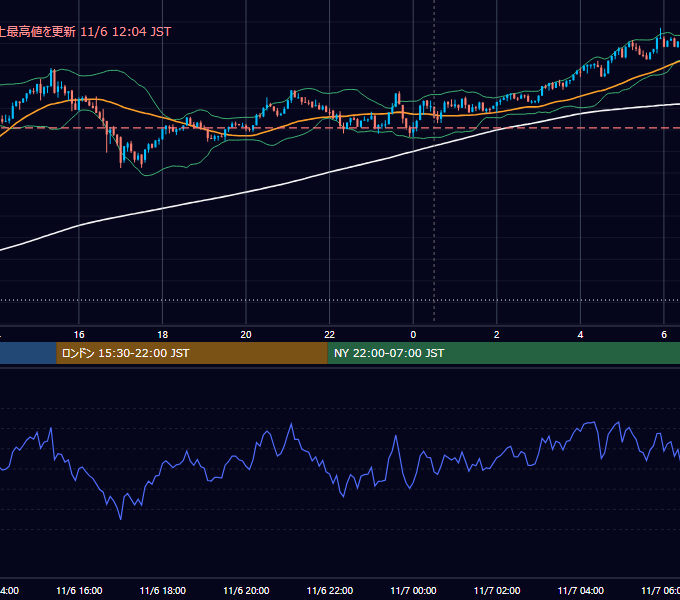The width and height of the screenshot is (680, 600).
Task: Select the 11/6 18:00 date label
Action: pyautogui.click(x=163, y=590)
